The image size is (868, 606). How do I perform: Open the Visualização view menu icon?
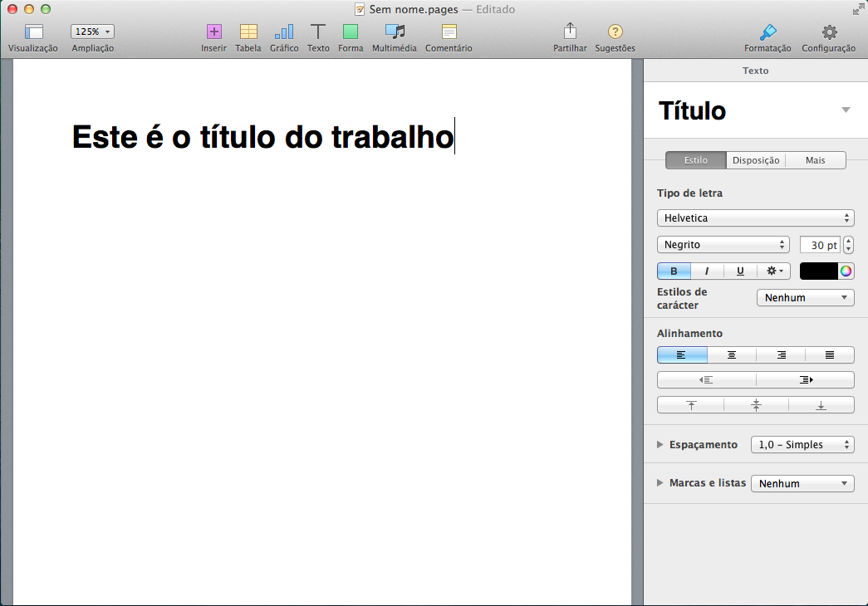33,32
